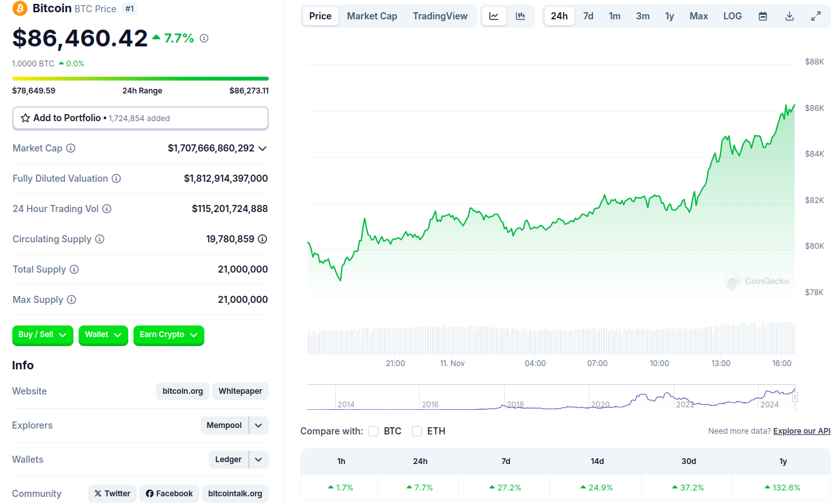Click the 7d 27.2% change cell
The width and height of the screenshot is (838, 504).
click(505, 488)
